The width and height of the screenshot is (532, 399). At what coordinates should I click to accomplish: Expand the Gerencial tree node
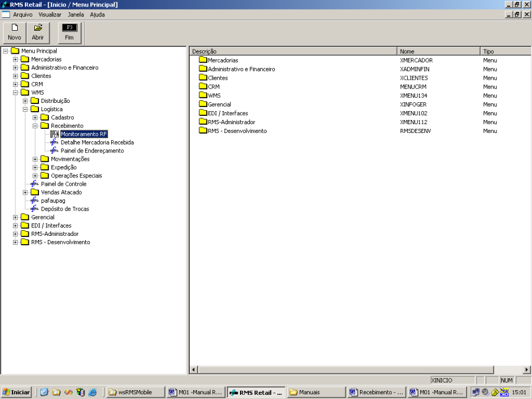(x=15, y=217)
